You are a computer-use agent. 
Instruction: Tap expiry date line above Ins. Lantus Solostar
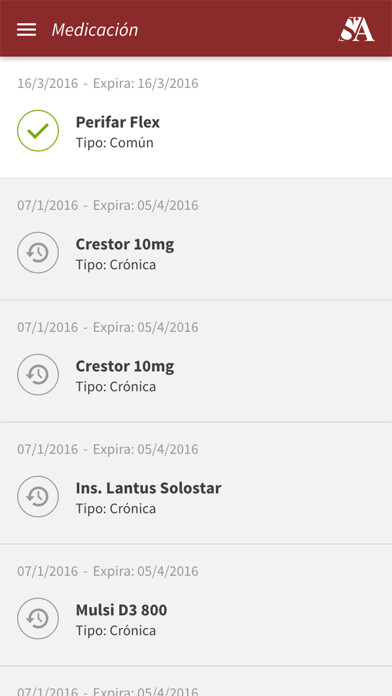tap(108, 449)
